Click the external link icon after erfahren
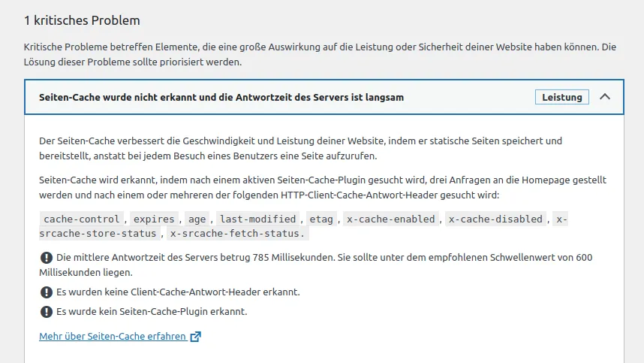Image resolution: width=644 pixels, height=363 pixels. (195, 336)
